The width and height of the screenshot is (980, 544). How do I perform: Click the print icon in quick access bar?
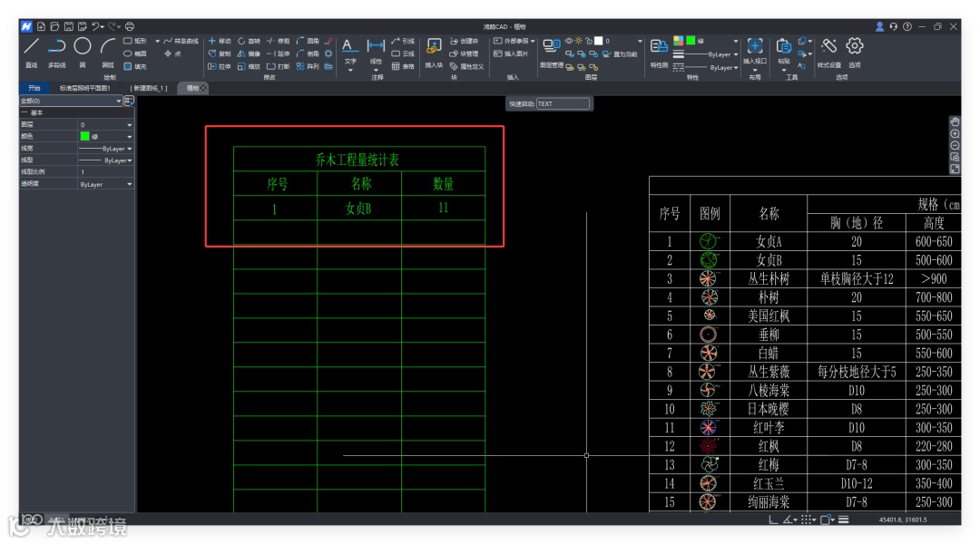130,26
